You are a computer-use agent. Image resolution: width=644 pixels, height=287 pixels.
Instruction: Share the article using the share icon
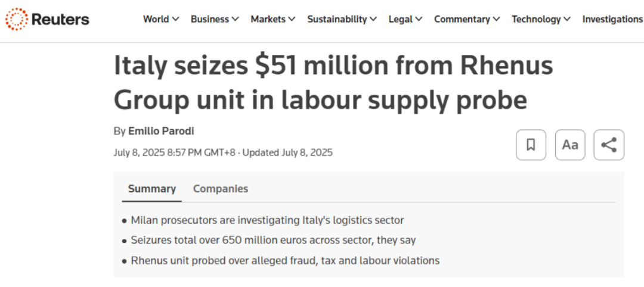609,145
